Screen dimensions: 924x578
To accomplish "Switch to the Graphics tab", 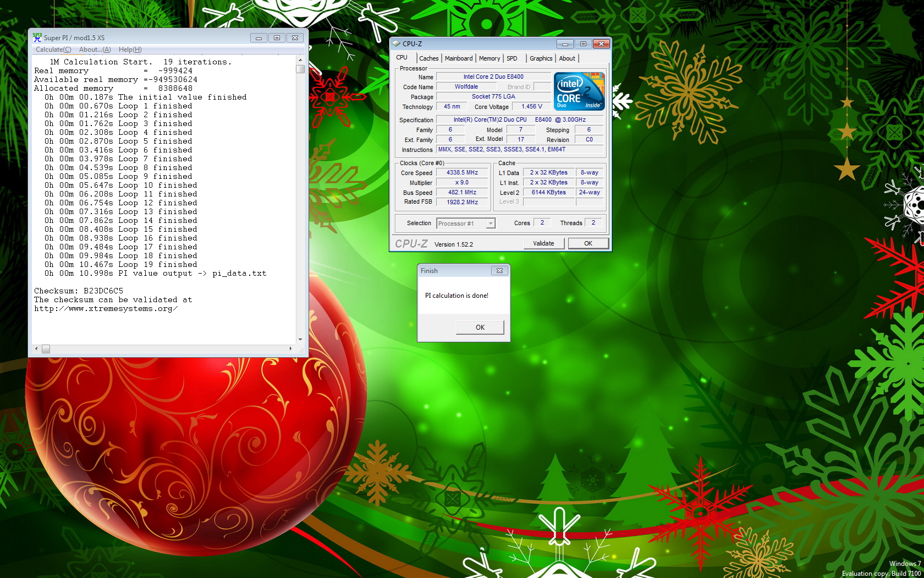I will tap(541, 58).
